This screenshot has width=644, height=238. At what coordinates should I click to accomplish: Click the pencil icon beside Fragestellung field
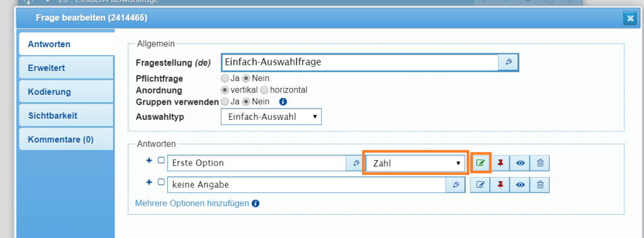coord(508,62)
